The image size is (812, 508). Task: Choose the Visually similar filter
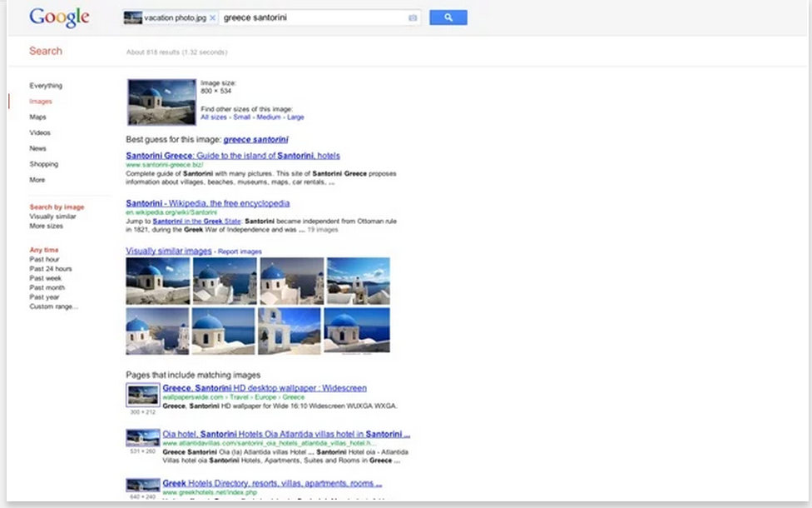52,217
